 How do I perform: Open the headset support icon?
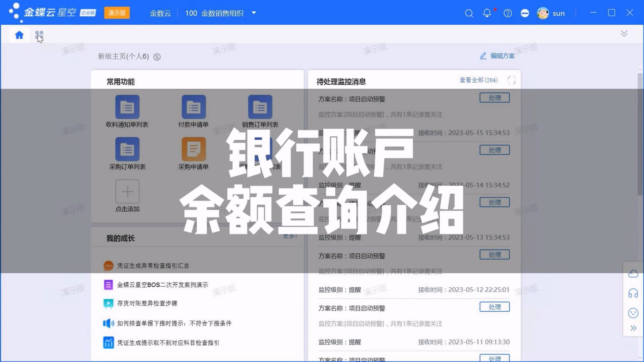tap(633, 293)
